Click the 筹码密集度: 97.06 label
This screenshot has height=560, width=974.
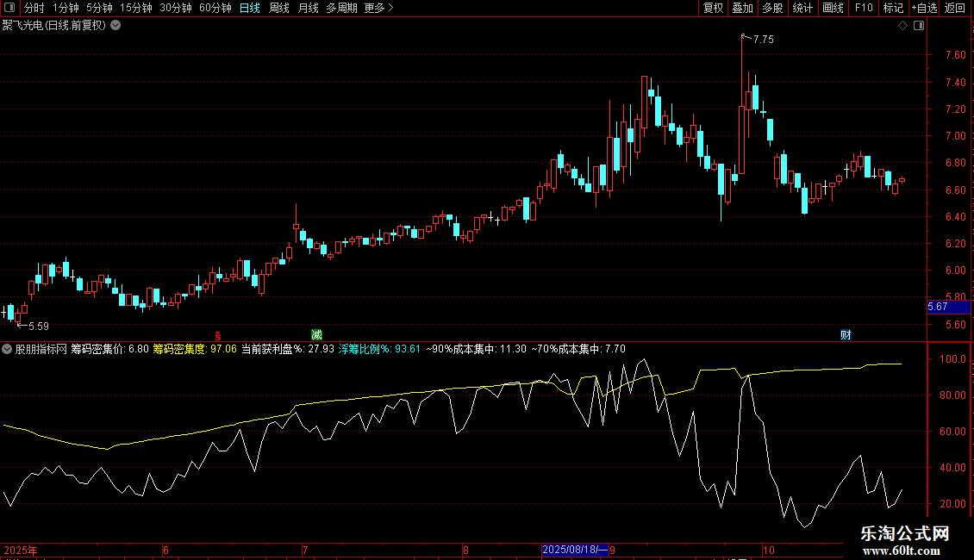(195, 349)
